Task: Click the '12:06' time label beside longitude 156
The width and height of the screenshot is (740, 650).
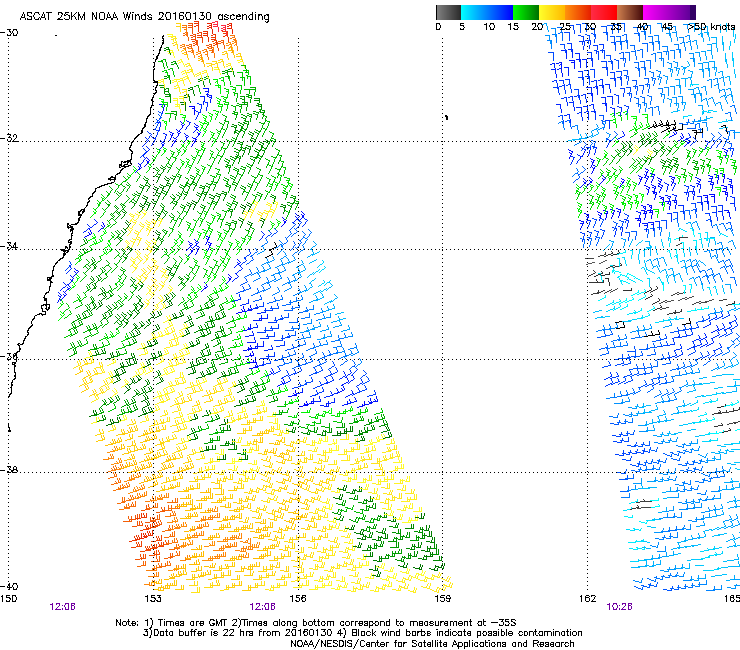Action: [x=262, y=607]
